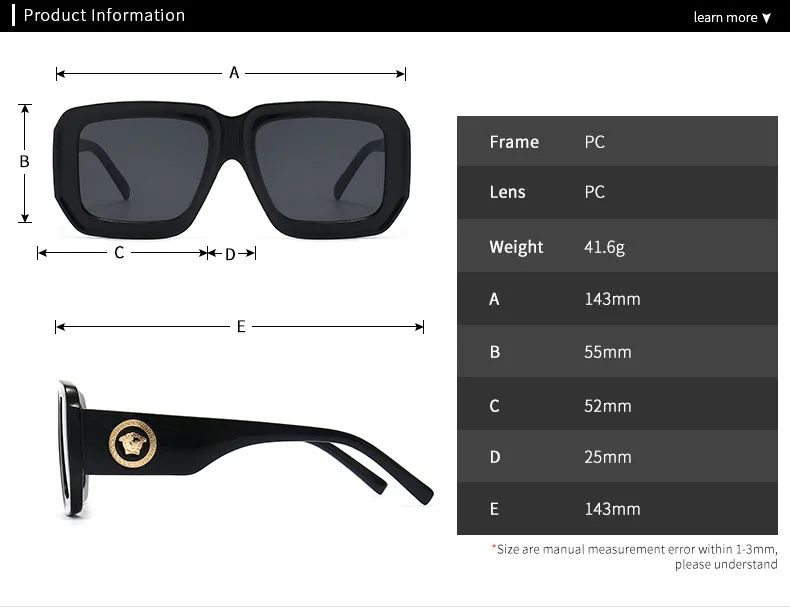This screenshot has width=790, height=607.
Task: Click the gold medallion logo on temple
Action: coord(133,444)
